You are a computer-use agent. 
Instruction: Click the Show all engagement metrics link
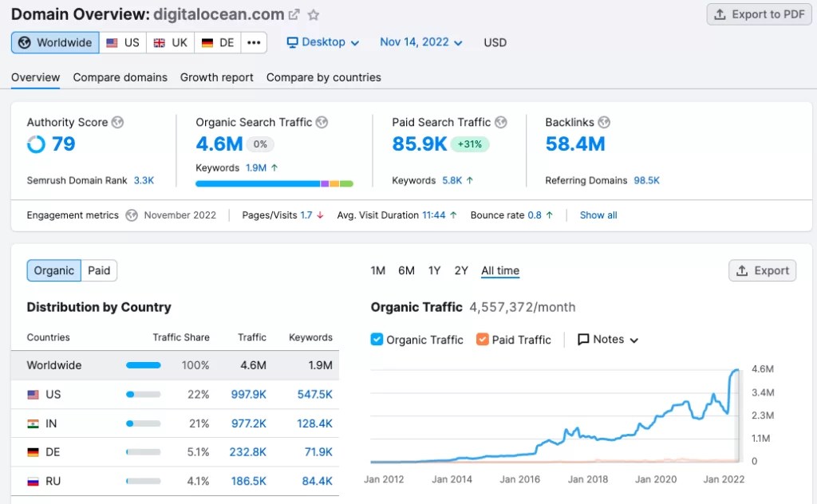tap(597, 215)
